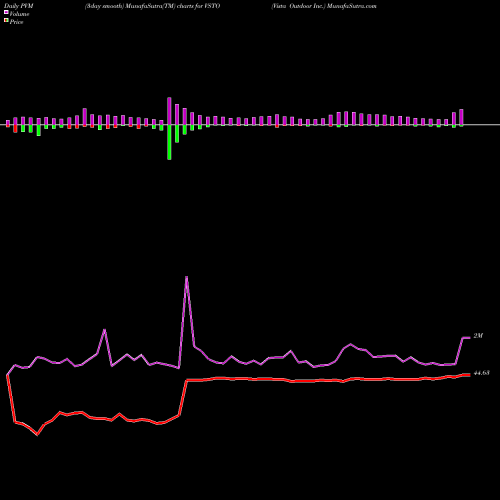This screenshot has height=500, width=500.
Task: Click the '44.63' price end label
Action: tap(482, 373)
